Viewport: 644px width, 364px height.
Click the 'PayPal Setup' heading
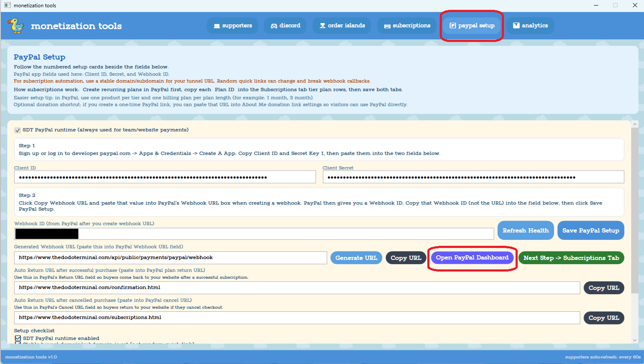pyautogui.click(x=39, y=57)
